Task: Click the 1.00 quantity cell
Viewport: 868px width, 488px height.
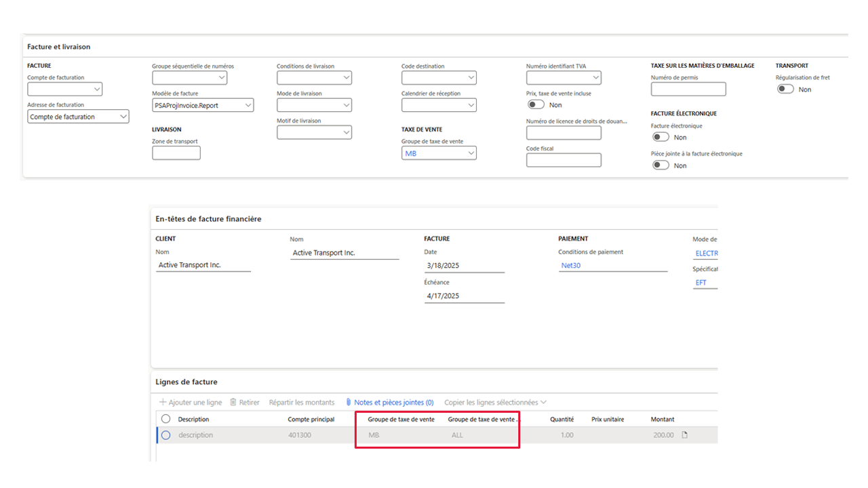Action: click(567, 435)
